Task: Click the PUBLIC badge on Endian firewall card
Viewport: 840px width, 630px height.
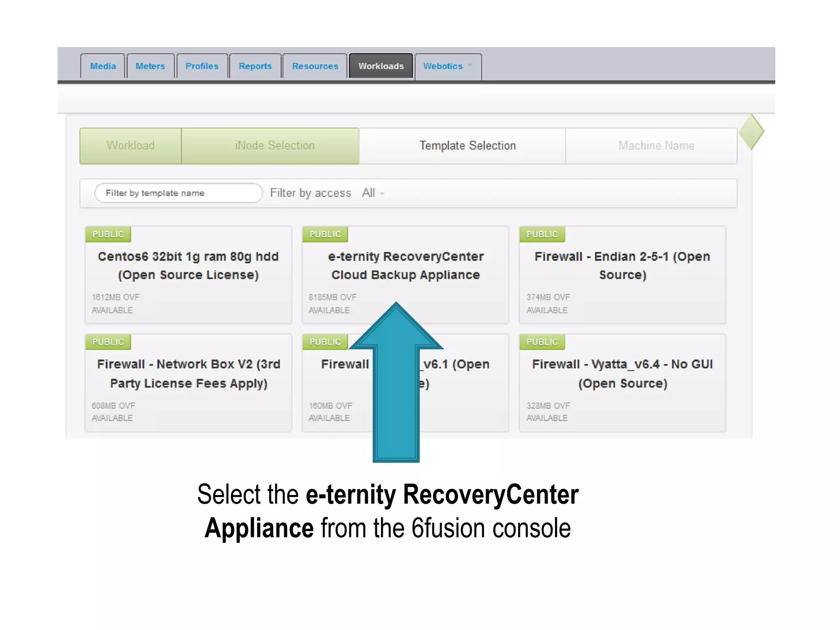Action: click(542, 234)
